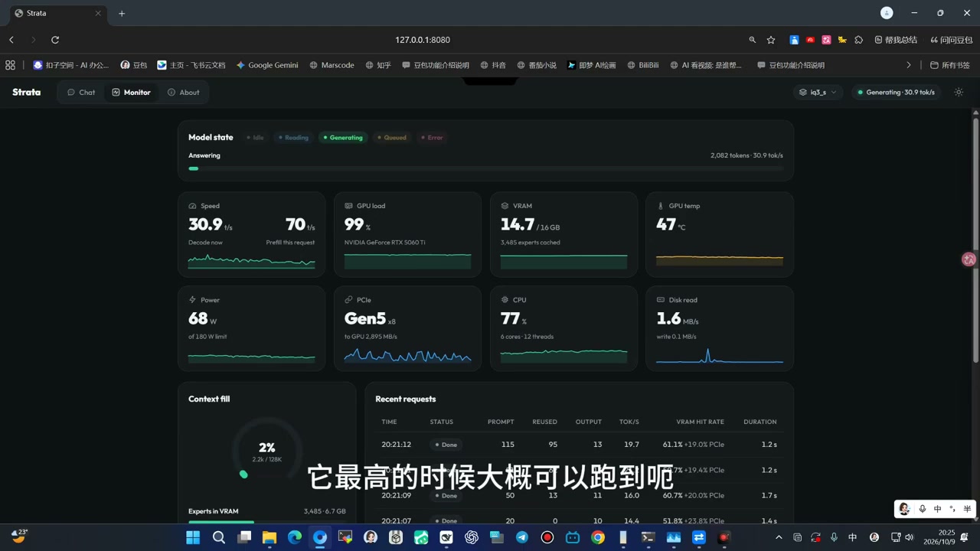
Task: Click the 帮我总结 button
Action: tap(897, 40)
